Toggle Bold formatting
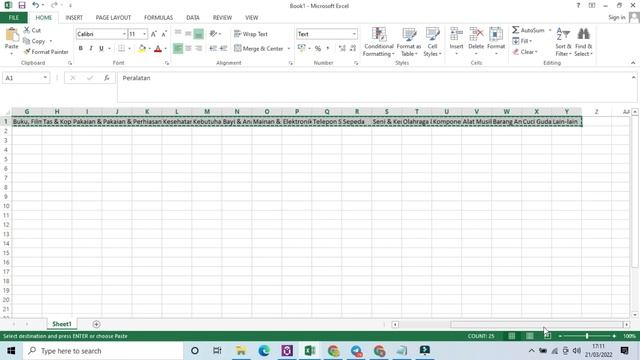 point(80,48)
